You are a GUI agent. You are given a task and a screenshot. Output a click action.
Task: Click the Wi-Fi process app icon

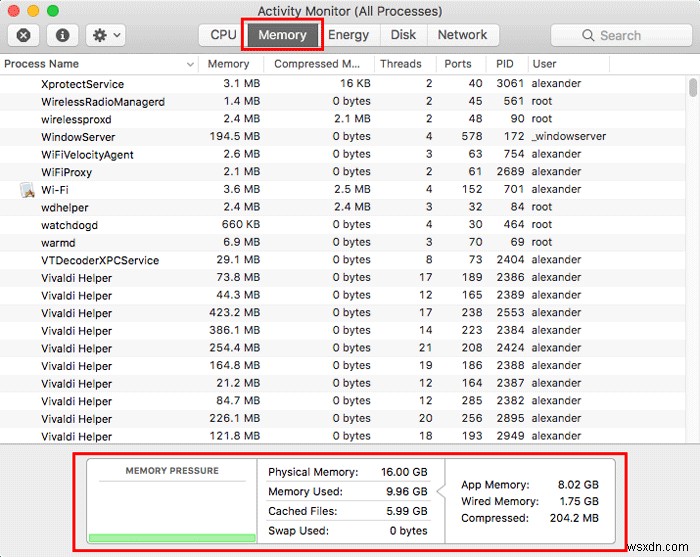[28, 190]
